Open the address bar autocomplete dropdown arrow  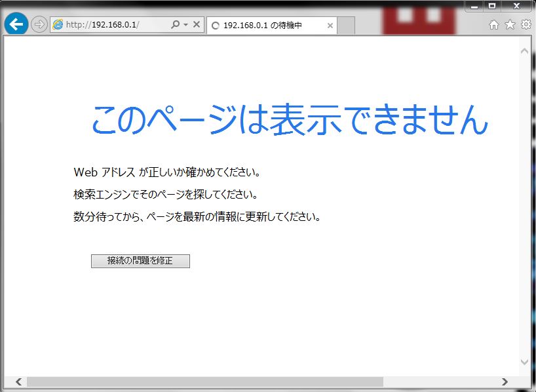[185, 25]
